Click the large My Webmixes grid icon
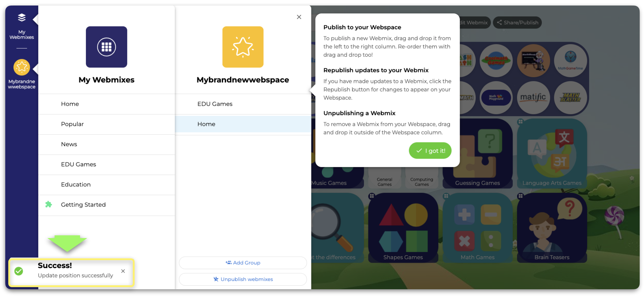644x296 pixels. point(106,47)
